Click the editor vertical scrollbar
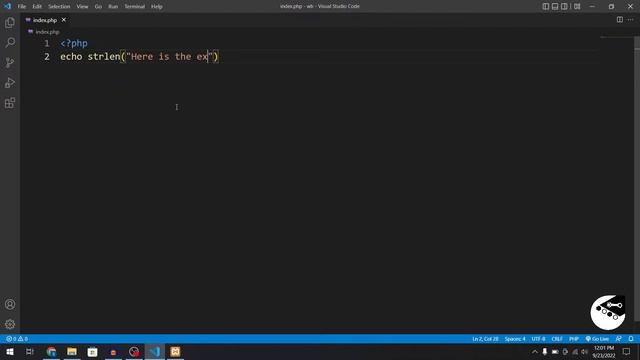This screenshot has height=360, width=640. pos(637,180)
